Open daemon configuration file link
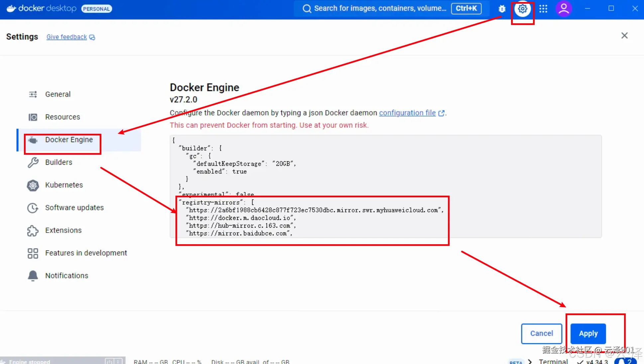Screen dimensions: 644x364 (x=407, y=113)
